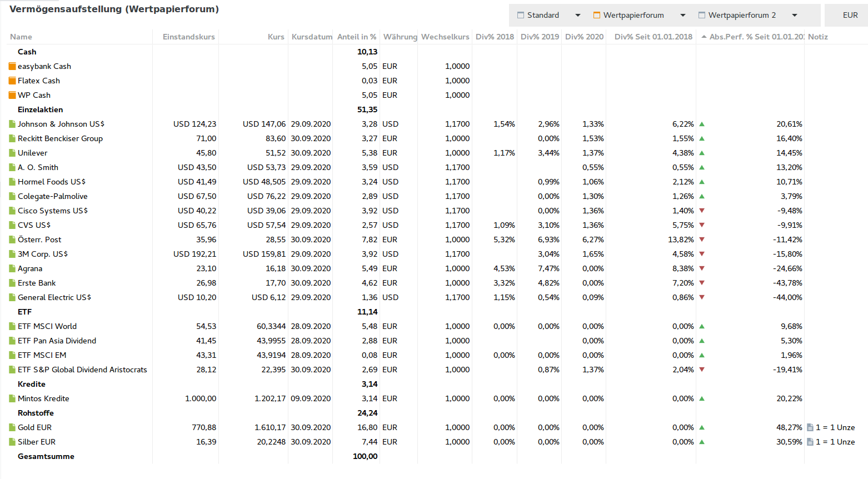Image resolution: width=868 pixels, height=479 pixels.
Task: Click the orange account icon beside easybank Cash
Action: coord(12,66)
